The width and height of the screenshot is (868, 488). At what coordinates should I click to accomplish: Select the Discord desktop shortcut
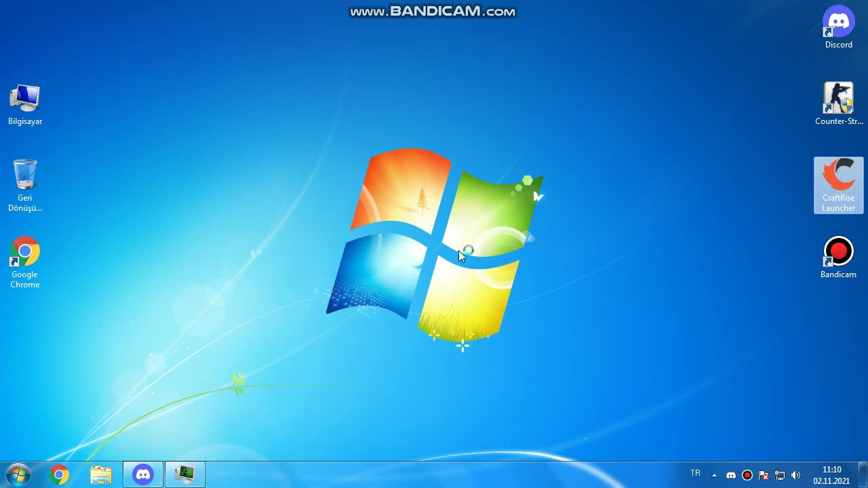pyautogui.click(x=839, y=28)
